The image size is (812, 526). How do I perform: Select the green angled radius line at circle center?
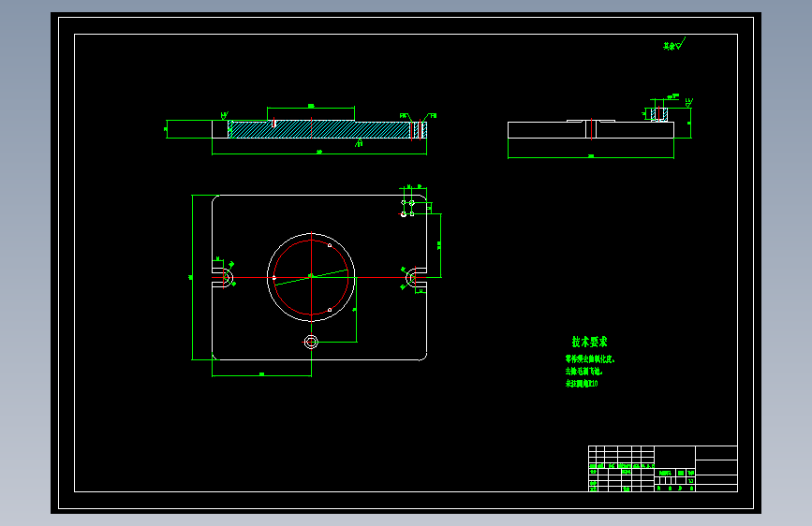click(x=311, y=277)
